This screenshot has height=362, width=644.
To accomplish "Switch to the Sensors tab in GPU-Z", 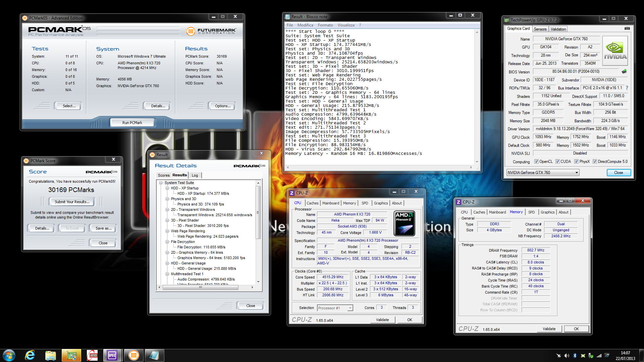I will click(540, 29).
